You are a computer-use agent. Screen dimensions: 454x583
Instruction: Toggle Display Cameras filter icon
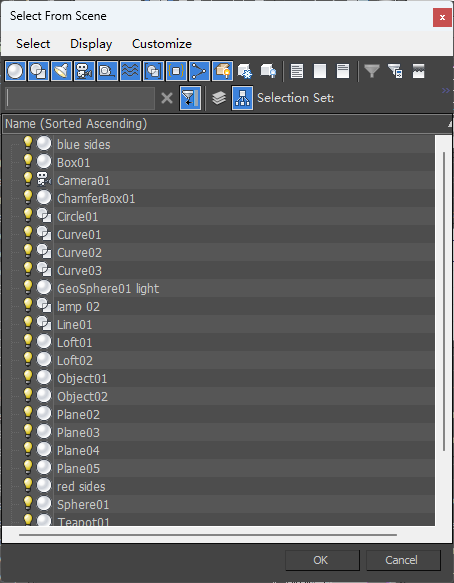84,71
